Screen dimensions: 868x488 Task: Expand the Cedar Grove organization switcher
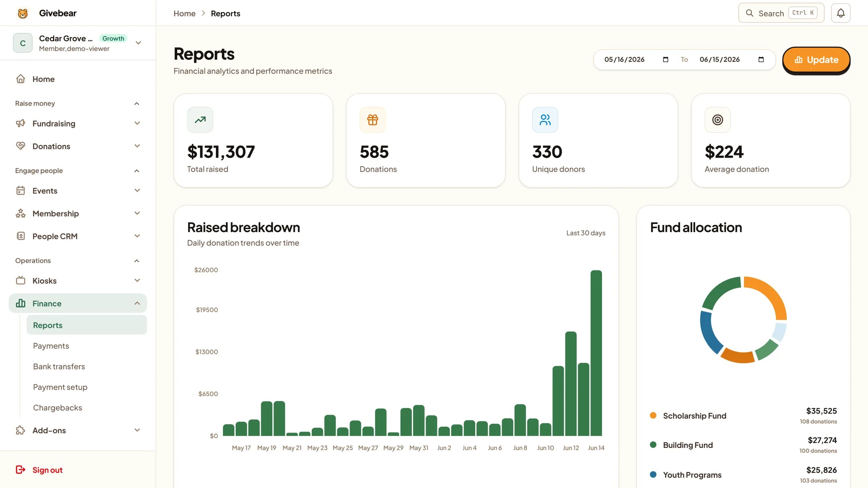pyautogui.click(x=138, y=43)
